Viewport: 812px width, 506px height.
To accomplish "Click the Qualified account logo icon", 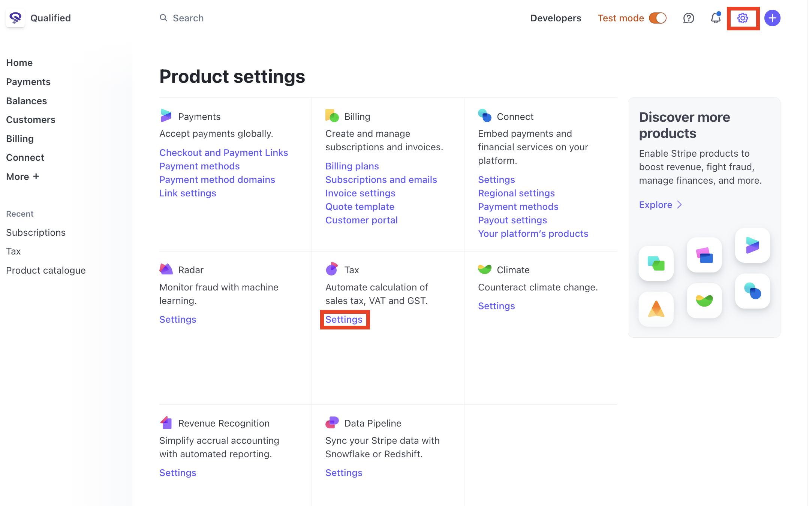I will coord(15,18).
